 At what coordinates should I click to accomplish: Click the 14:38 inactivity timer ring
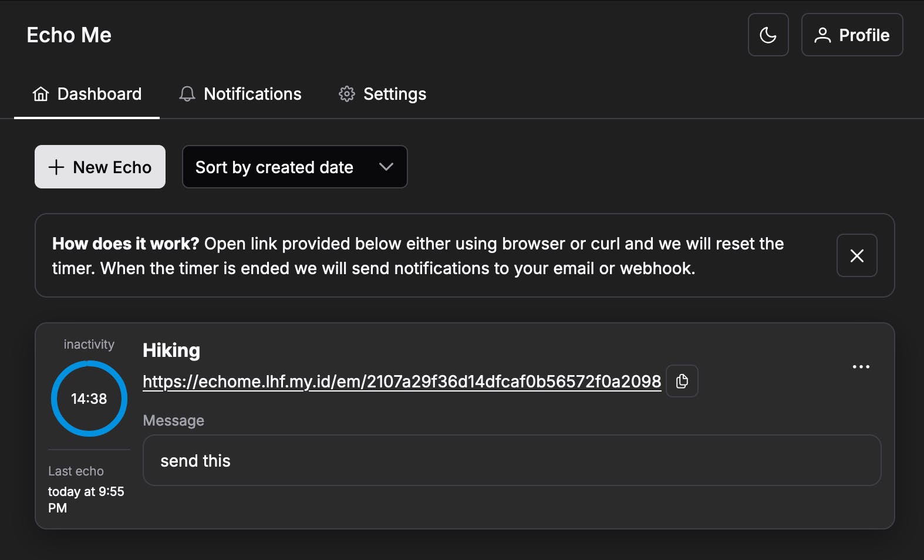89,399
